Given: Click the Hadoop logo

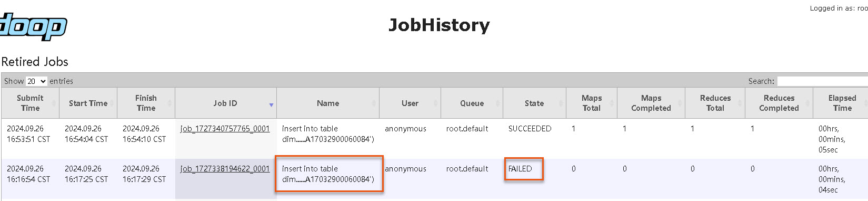Looking at the screenshot, I should (x=33, y=26).
